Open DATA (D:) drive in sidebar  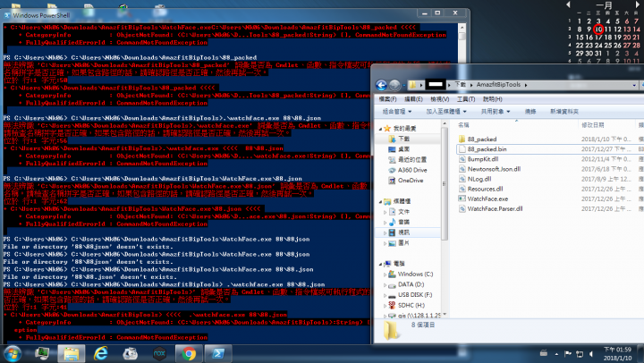tap(411, 284)
